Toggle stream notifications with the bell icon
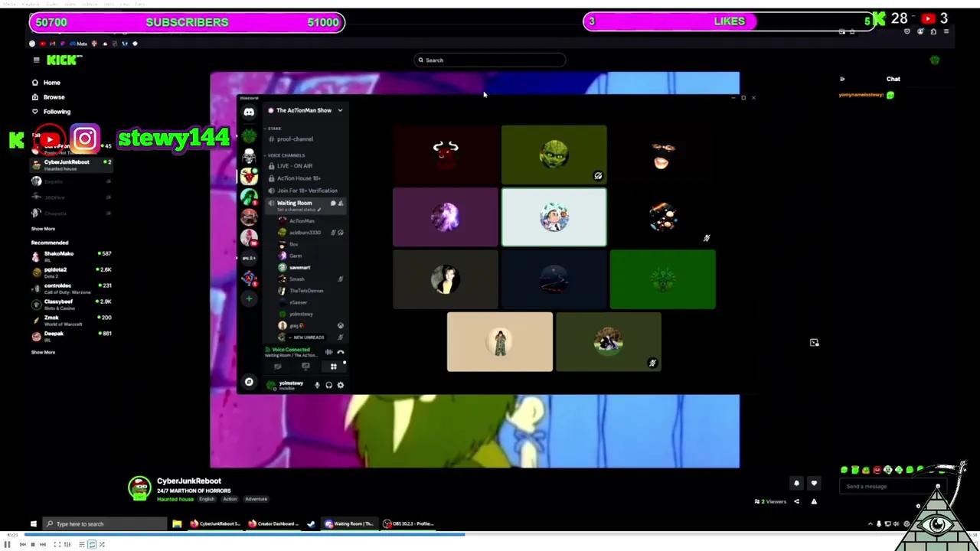The height and width of the screenshot is (551, 980). click(796, 483)
